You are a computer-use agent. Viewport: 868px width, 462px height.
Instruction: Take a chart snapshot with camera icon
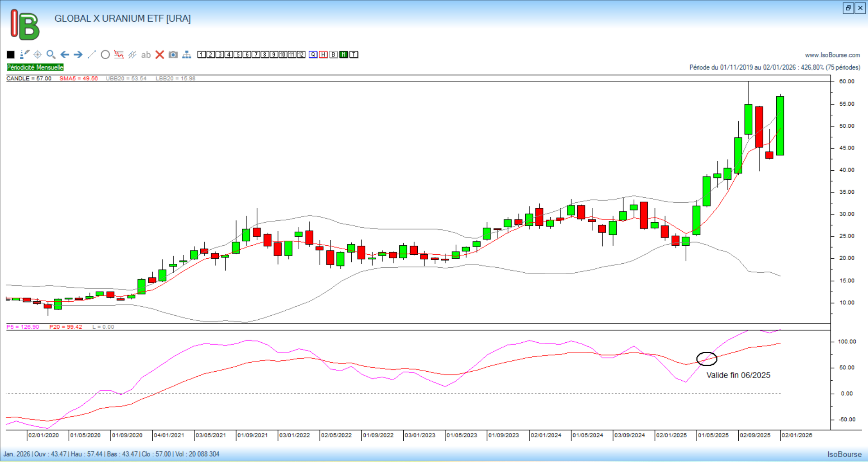tap(173, 55)
